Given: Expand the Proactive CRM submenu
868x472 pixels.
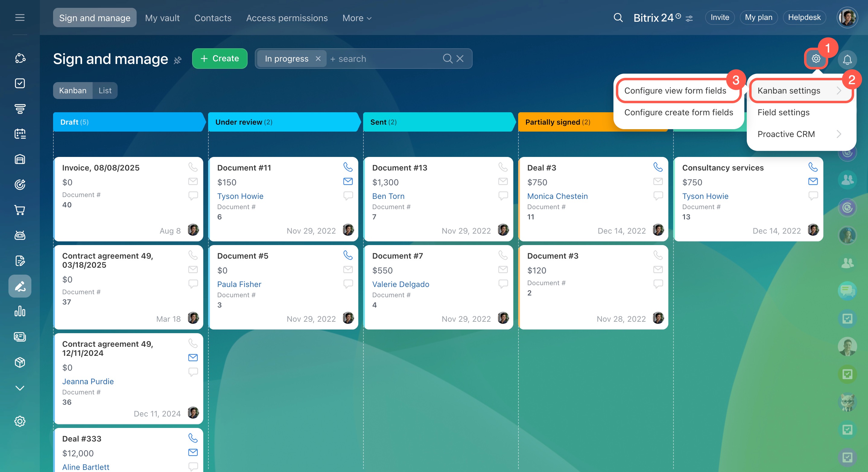Looking at the screenshot, I should [x=801, y=134].
